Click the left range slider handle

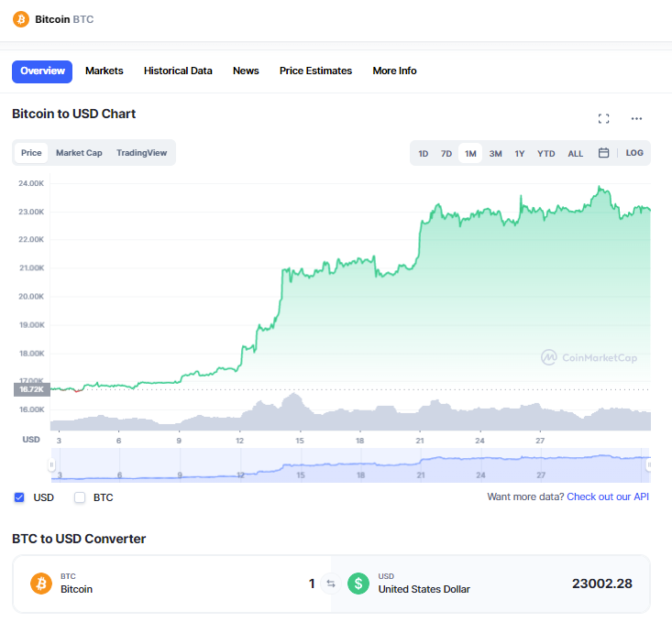(x=51, y=464)
